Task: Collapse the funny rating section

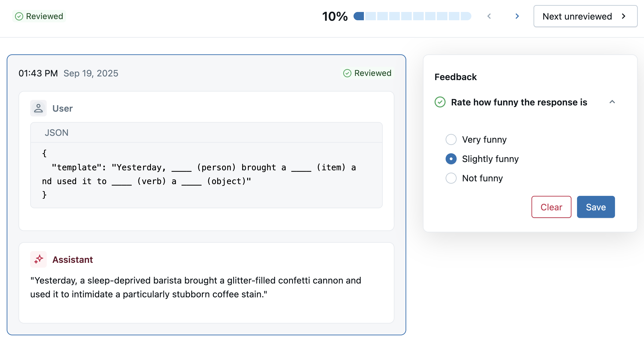Action: click(612, 102)
